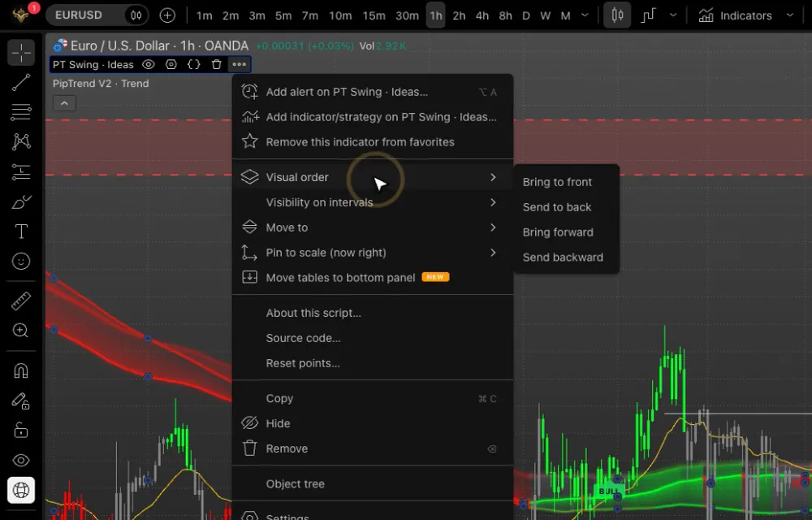This screenshot has height=520, width=812.
Task: Select the crosshair cursor tool
Action: click(21, 52)
